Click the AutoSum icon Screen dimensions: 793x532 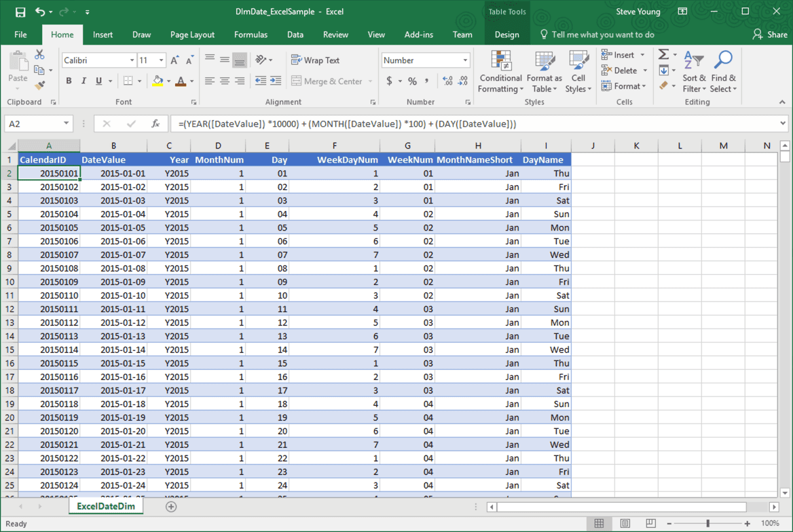tap(663, 54)
